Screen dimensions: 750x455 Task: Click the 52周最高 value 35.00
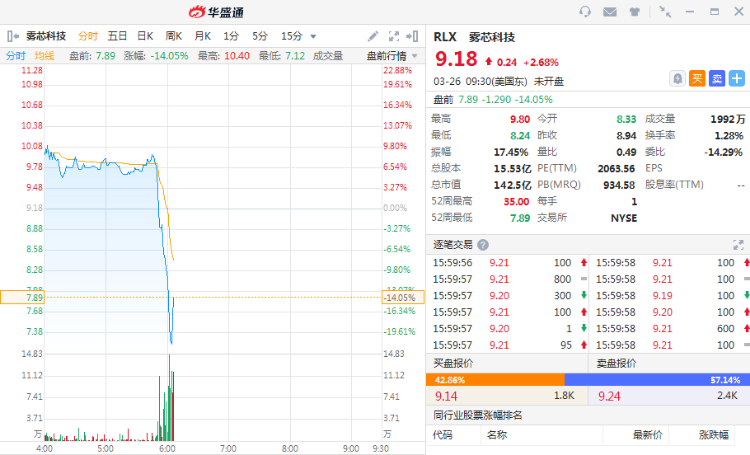coord(516,201)
